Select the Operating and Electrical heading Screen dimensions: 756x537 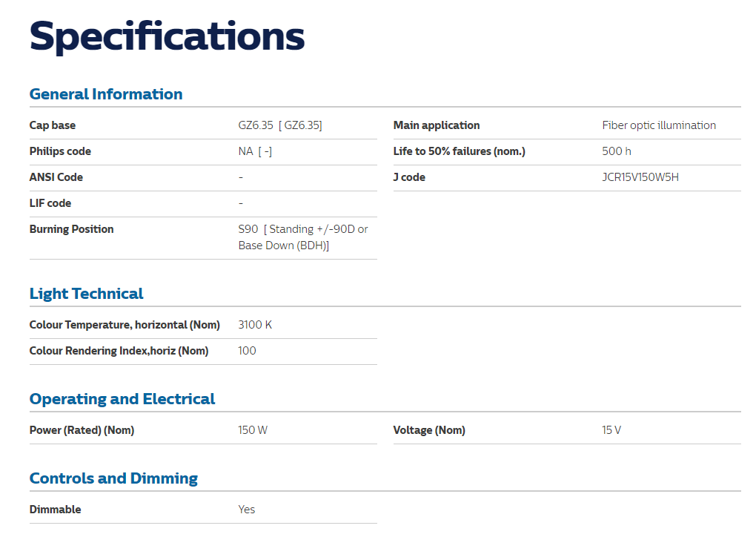(x=122, y=399)
